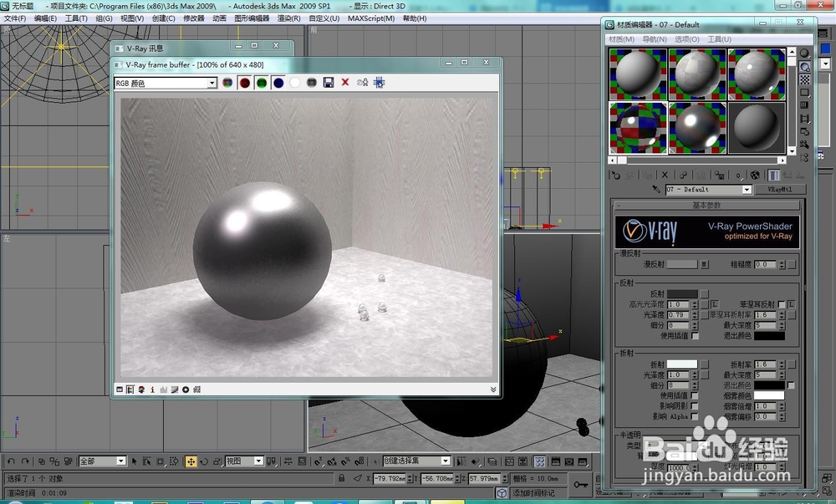The width and height of the screenshot is (836, 504).
Task: Click the 折射率 1.6 input field
Action: (766, 364)
